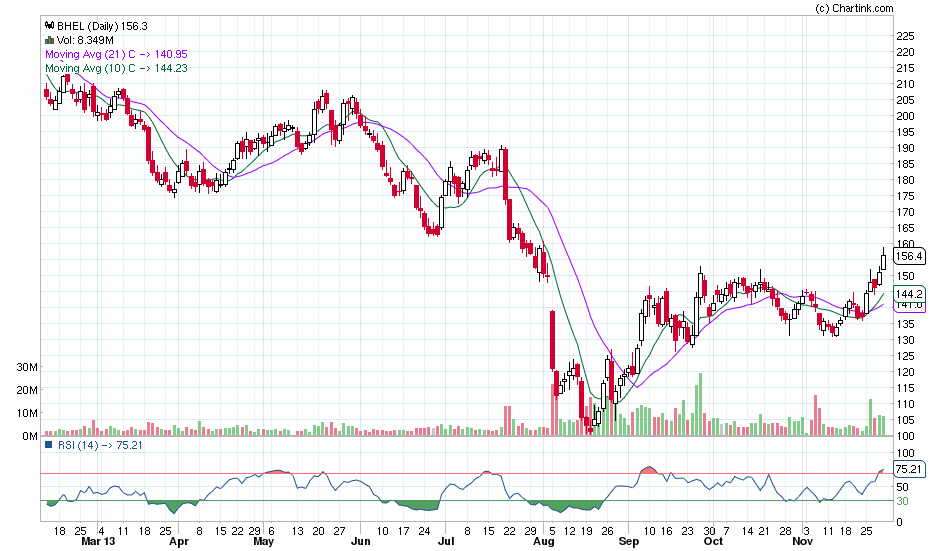Click the RSI (14) -> 75.21 label
The image size is (930, 551).
tap(100, 445)
